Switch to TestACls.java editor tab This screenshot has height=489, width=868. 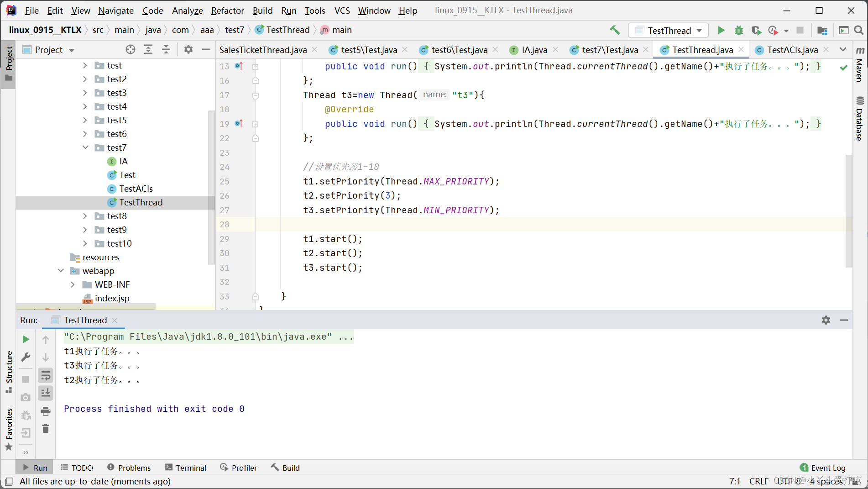click(792, 50)
